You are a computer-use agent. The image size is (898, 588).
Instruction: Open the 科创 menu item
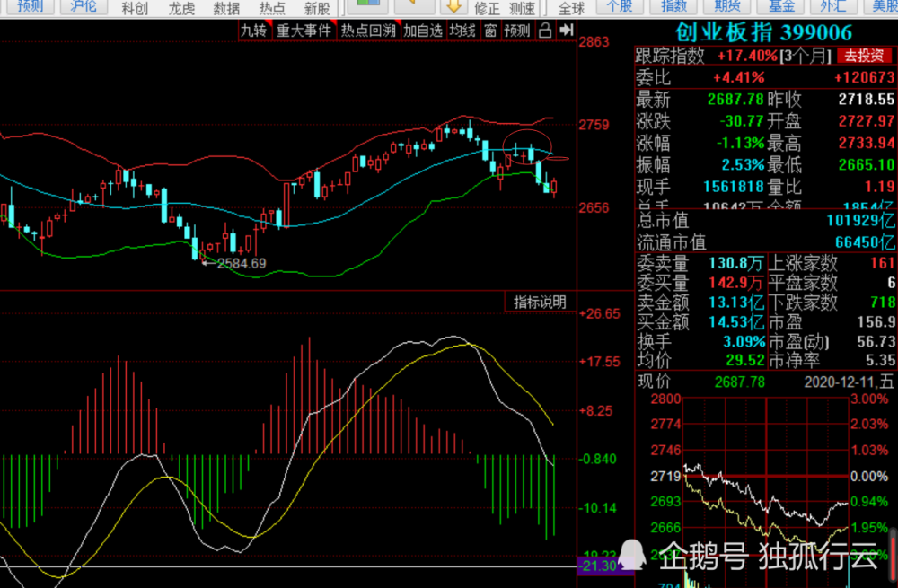tap(136, 8)
